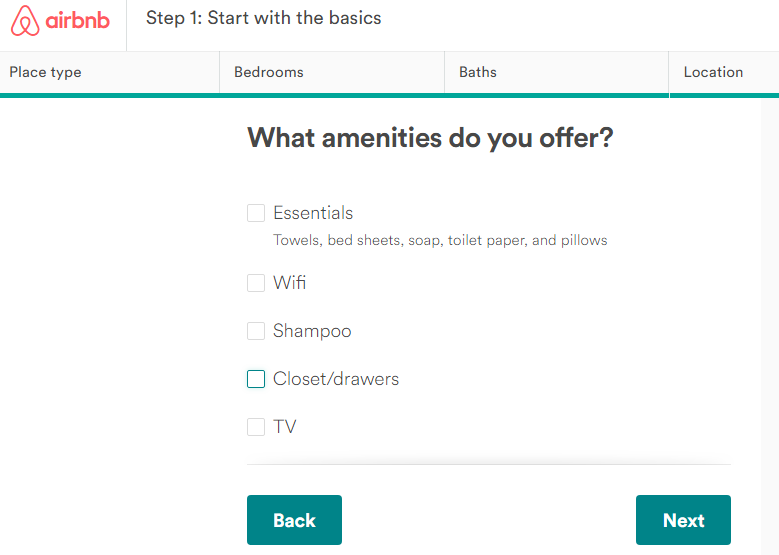Screen dimensions: 779x555
Task: Tick the Shampoo checkbox
Action: pyautogui.click(x=256, y=331)
